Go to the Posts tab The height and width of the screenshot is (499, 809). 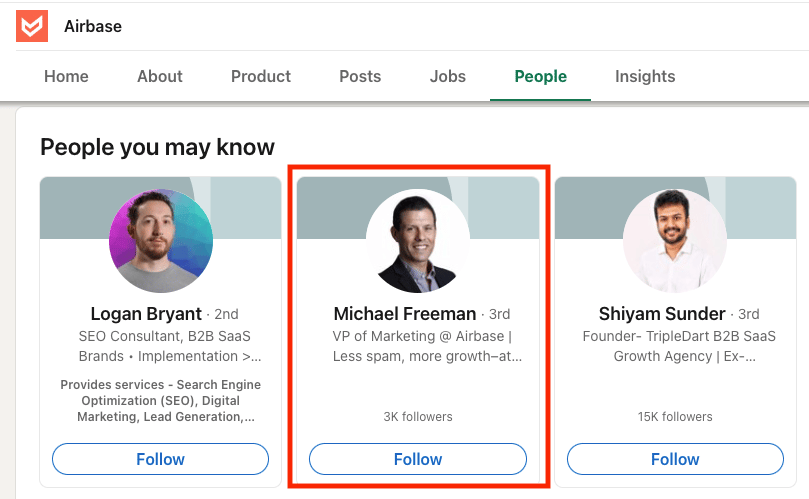360,76
